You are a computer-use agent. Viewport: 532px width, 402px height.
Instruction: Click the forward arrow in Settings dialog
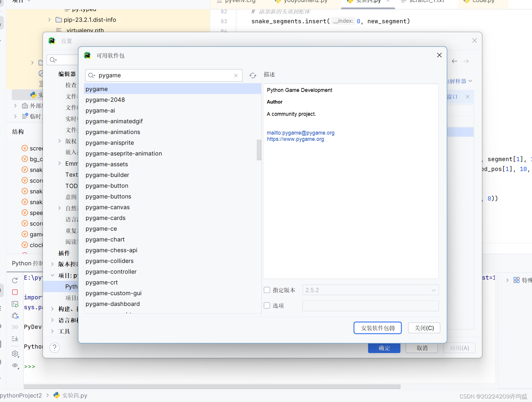click(x=466, y=61)
